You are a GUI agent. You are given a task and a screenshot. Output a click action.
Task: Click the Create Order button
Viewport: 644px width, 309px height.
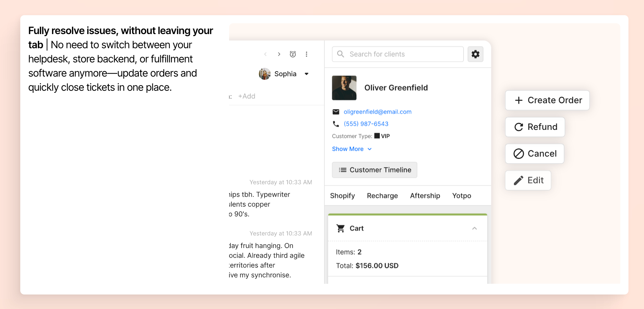(x=547, y=100)
